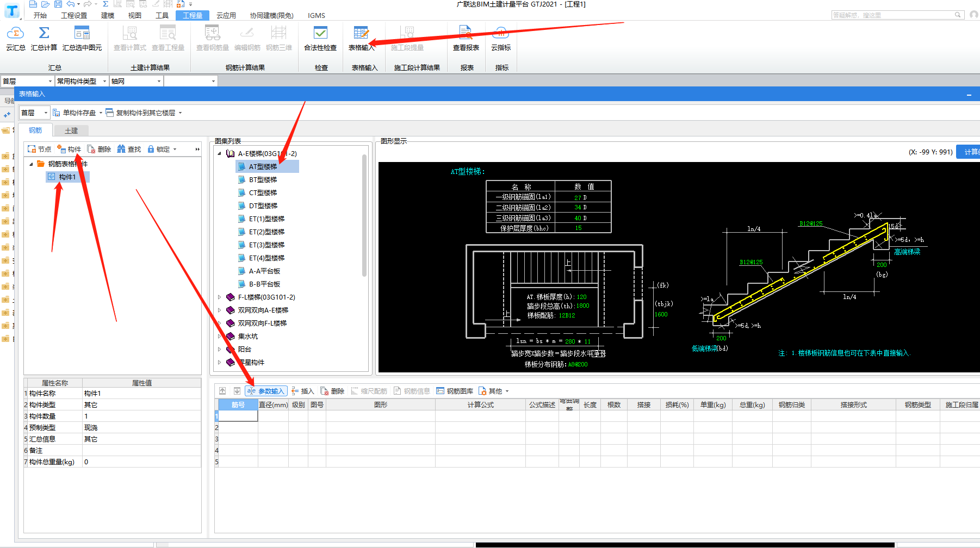Screen dimensions: 980x548
Task: Click 钢筋信息 toolbar button
Action: 412,391
